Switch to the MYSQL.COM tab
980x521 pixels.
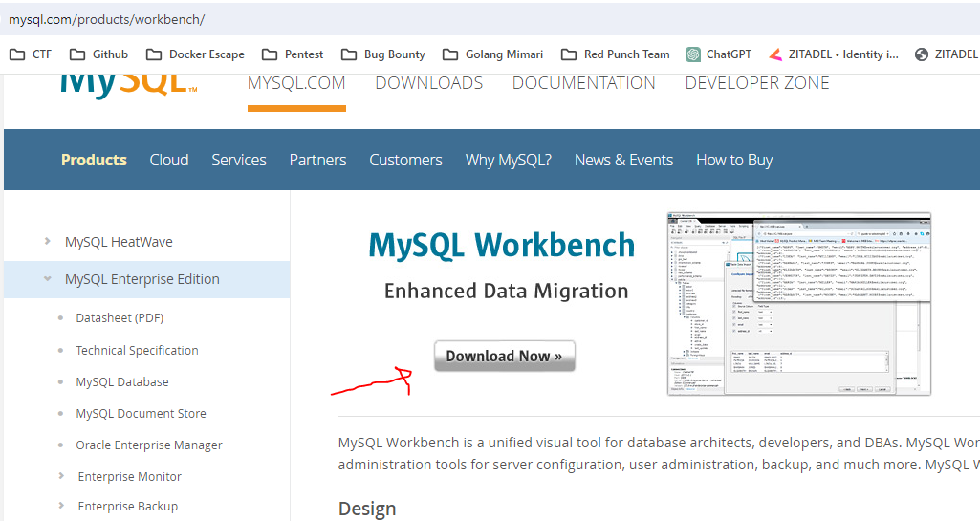(296, 83)
